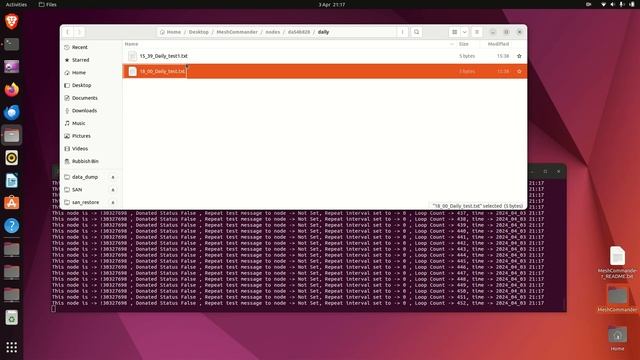Navigate to da54b828 in path bar
Screen dimensions: 640x360
(x=299, y=32)
